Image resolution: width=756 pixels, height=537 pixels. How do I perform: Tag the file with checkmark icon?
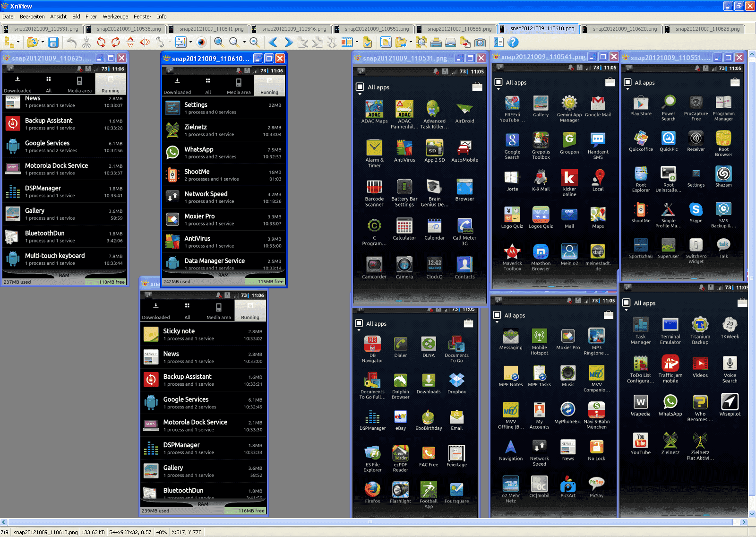coord(368,43)
